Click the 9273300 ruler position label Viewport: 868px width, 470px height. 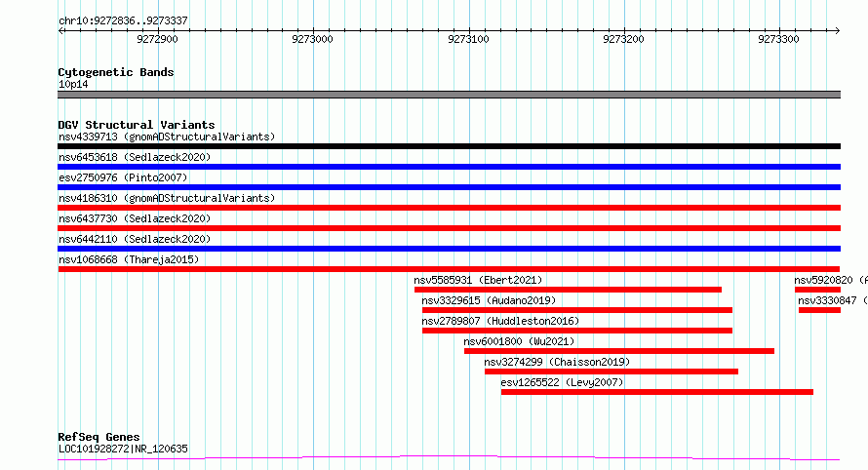point(778,39)
